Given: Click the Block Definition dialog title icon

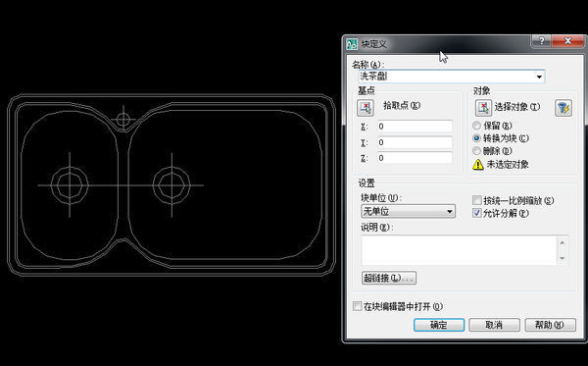Looking at the screenshot, I should (352, 44).
